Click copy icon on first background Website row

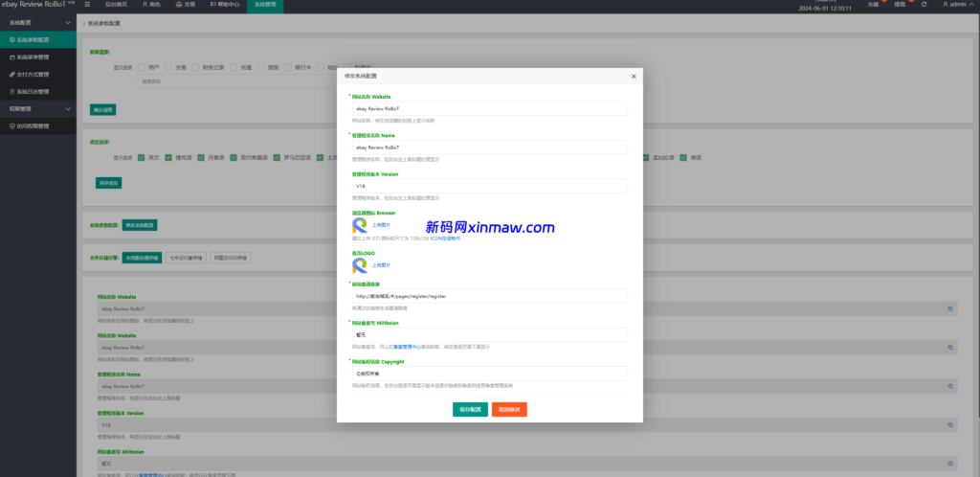950,308
